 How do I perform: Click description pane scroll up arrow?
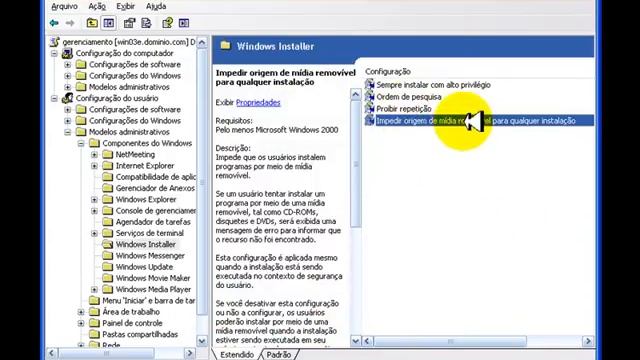click(356, 95)
